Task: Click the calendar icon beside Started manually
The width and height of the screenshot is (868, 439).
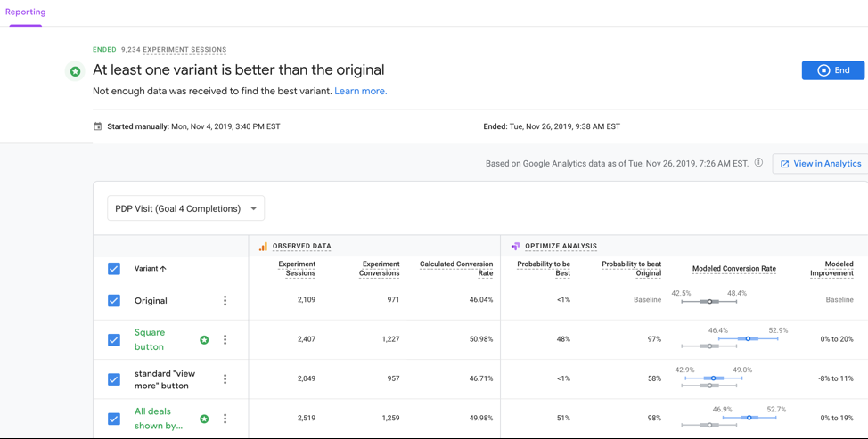Action: pos(98,126)
